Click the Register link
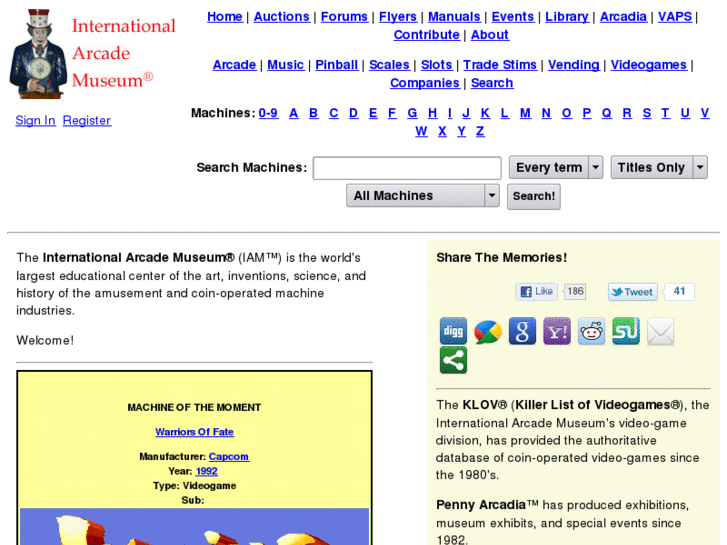 point(87,121)
